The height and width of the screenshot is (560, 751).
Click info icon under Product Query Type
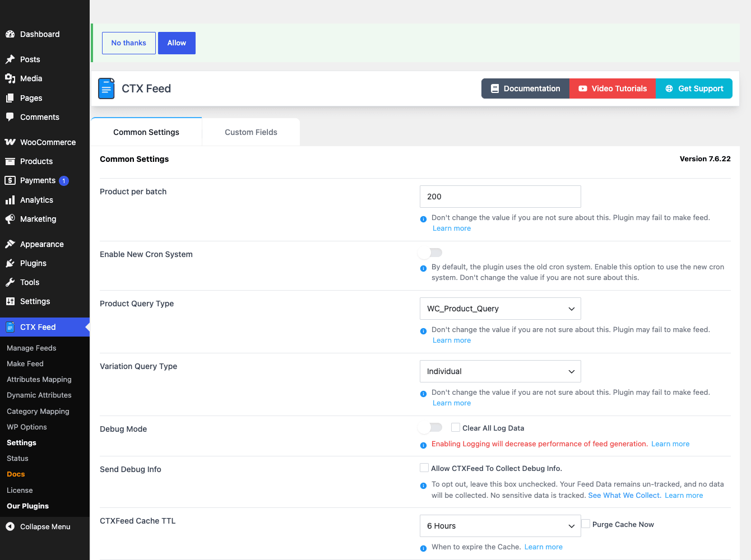[424, 331]
